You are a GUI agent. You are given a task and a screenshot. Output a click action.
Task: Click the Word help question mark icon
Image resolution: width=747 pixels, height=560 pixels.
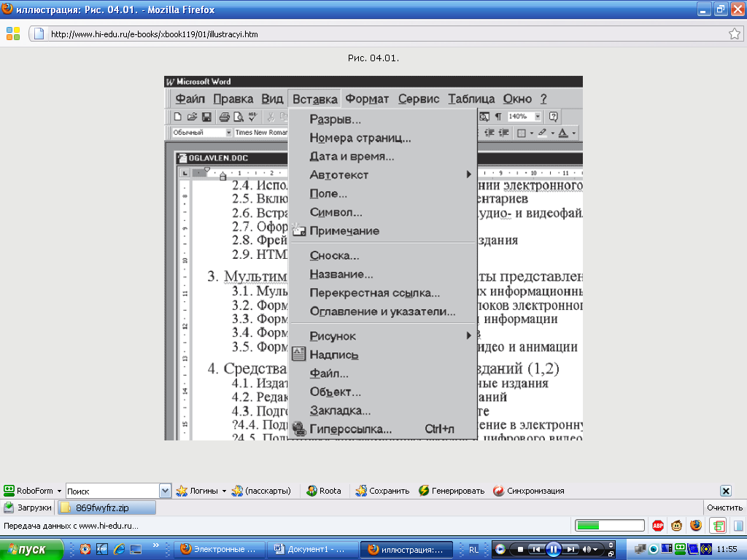tap(553, 117)
